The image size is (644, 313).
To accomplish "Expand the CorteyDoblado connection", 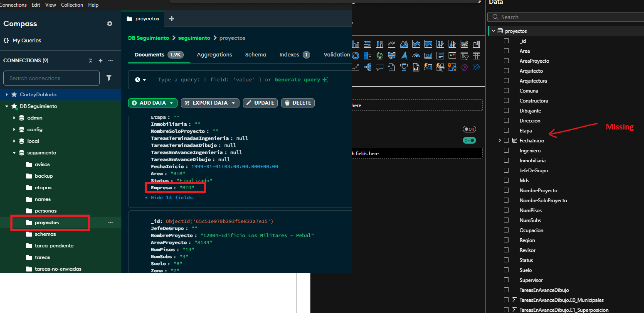I will pos(7,95).
